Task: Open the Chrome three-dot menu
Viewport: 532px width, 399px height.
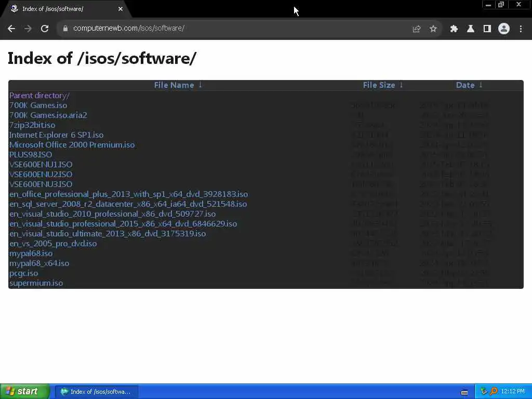Action: [x=521, y=29]
